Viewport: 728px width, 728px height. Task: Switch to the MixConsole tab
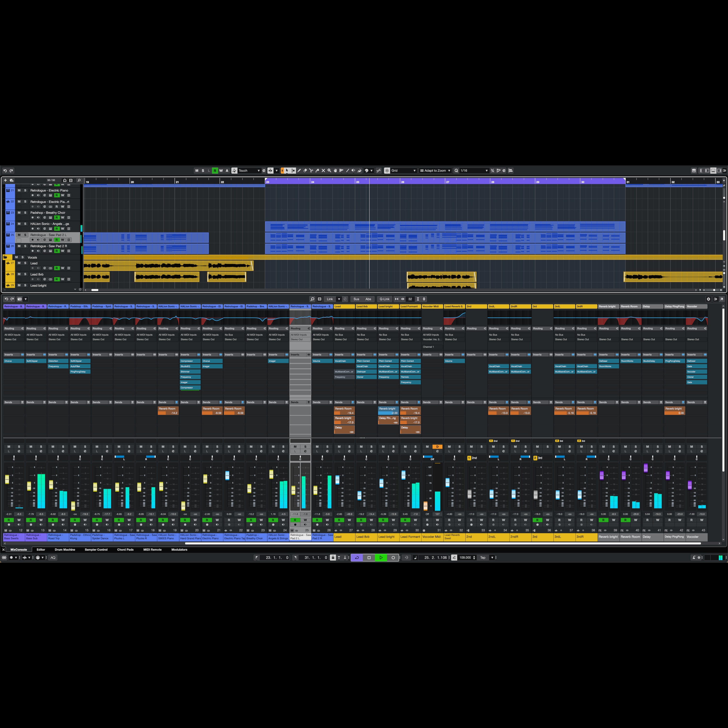point(18,550)
